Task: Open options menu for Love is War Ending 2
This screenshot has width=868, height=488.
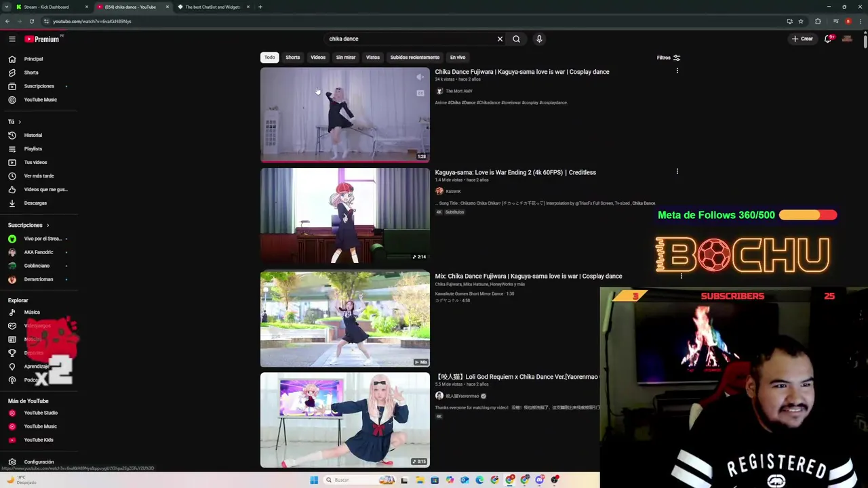Action: click(x=677, y=171)
